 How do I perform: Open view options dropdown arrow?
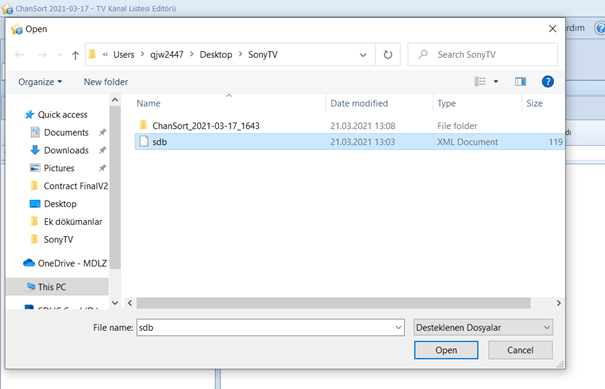(x=496, y=81)
